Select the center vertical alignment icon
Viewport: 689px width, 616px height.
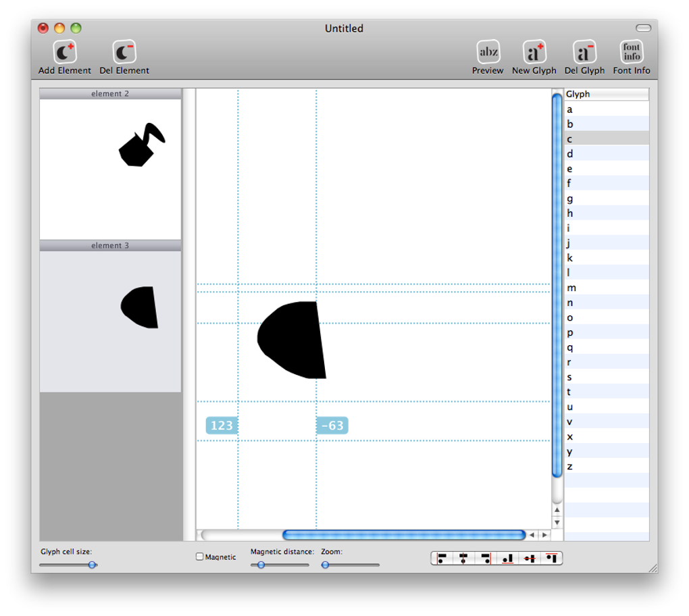462,559
